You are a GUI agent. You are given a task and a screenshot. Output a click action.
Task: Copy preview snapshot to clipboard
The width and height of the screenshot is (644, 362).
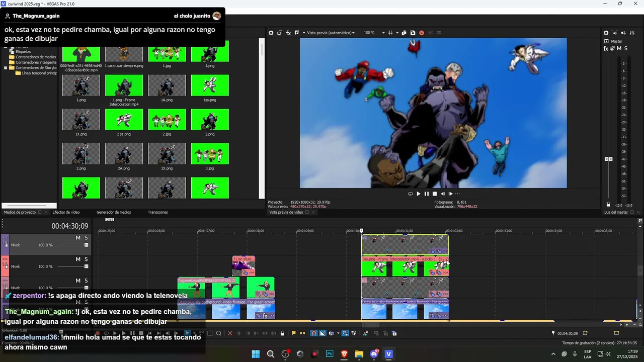pos(404,33)
